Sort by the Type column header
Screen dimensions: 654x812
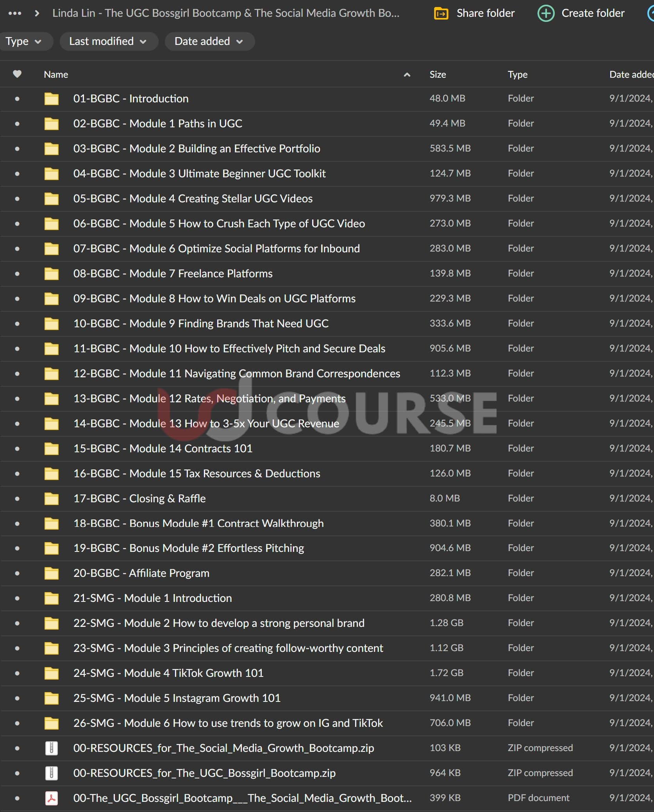(517, 75)
